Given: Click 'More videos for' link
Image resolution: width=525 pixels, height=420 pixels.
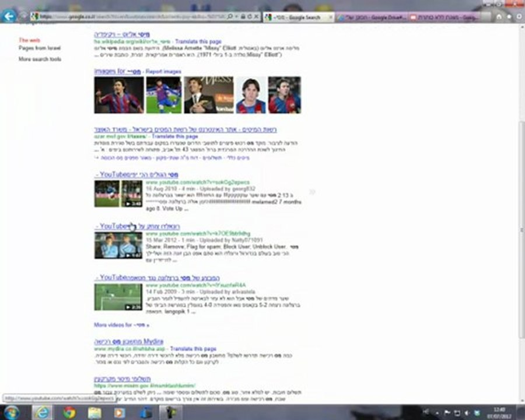Looking at the screenshot, I should pos(121,325).
